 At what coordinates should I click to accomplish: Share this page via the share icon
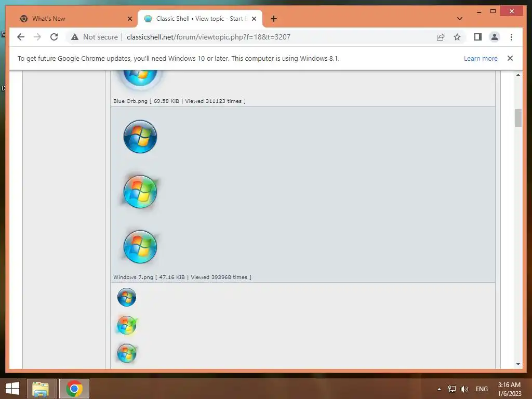point(441,37)
